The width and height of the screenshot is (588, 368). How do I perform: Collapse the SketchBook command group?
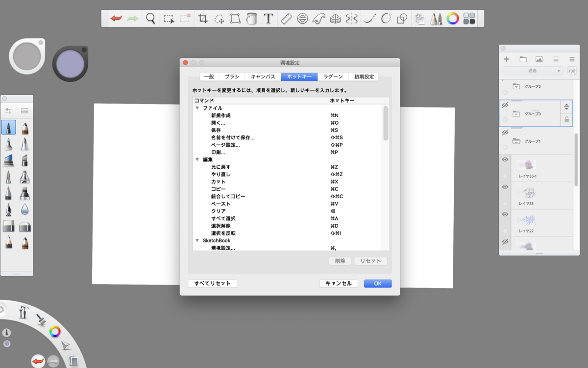click(x=197, y=240)
